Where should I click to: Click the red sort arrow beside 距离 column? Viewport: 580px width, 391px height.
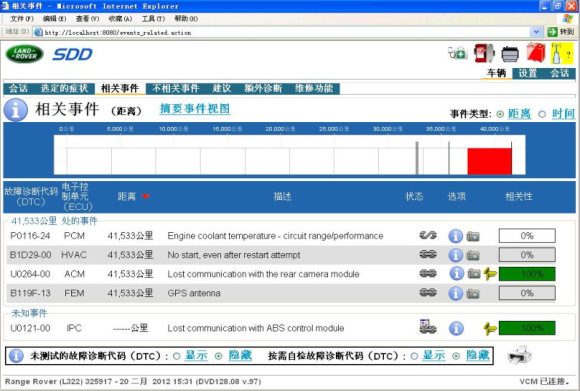pyautogui.click(x=145, y=196)
